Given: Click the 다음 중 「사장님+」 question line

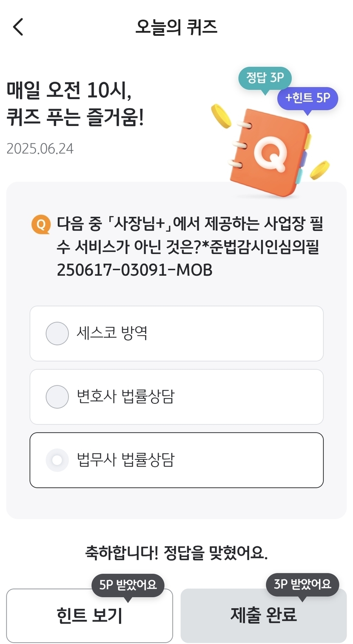Looking at the screenshot, I should pos(190,224).
